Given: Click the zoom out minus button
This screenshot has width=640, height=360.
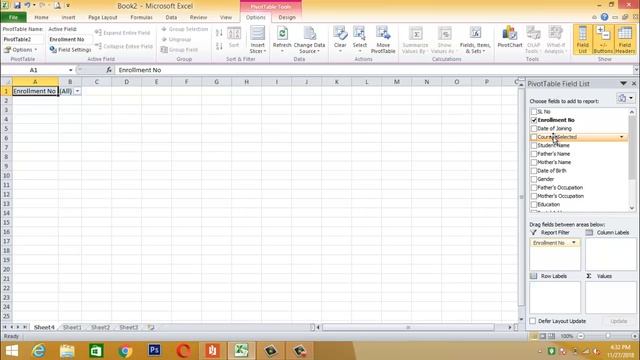Looking at the screenshot, I should [581, 336].
